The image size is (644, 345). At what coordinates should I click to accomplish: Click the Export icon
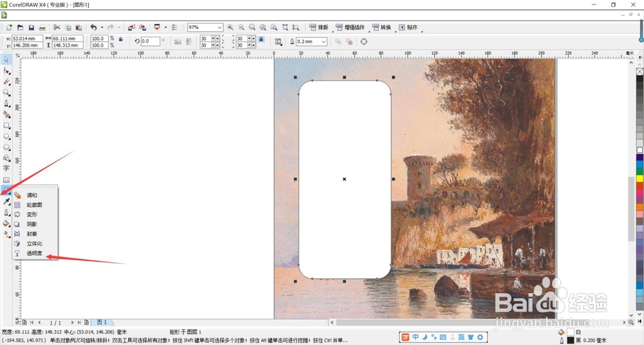pos(142,28)
